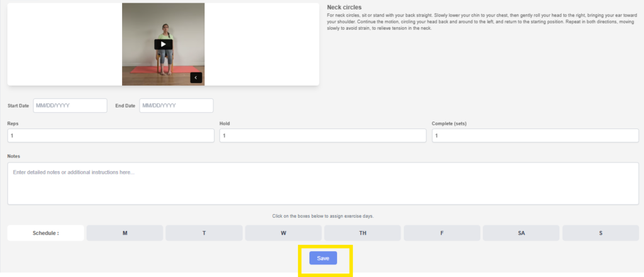
Task: Toggle Monday (M) in the schedule
Action: [125, 233]
